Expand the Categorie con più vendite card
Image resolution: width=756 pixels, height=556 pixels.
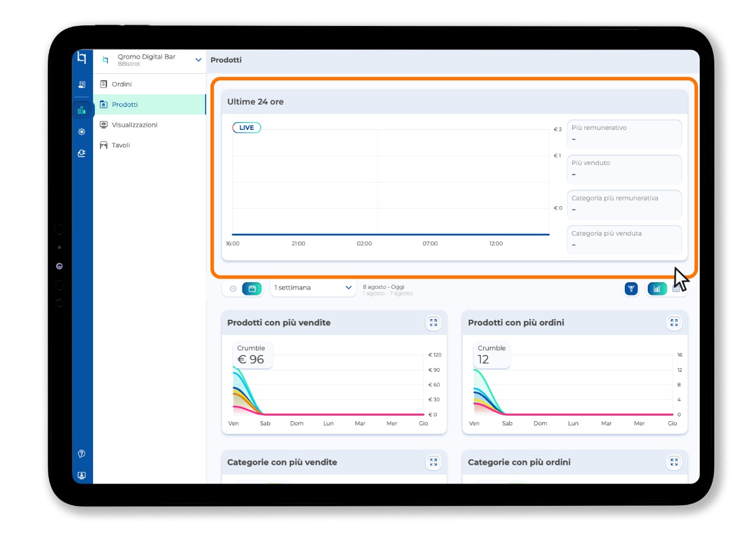(433, 462)
